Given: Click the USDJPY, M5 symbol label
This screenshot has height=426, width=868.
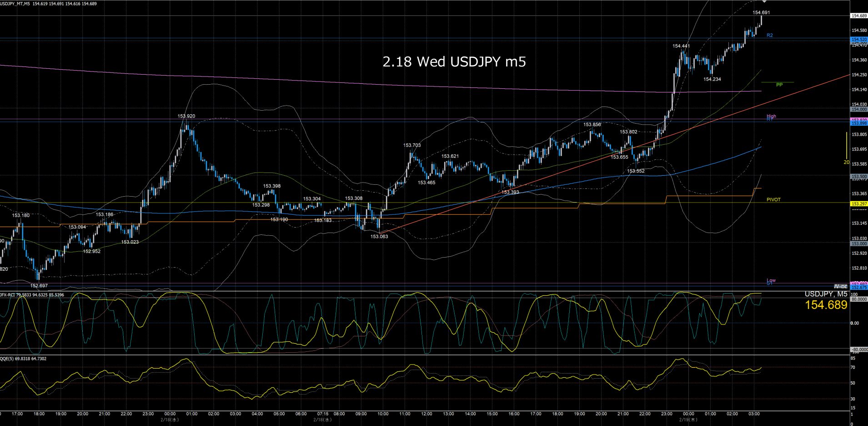Looking at the screenshot, I should tap(826, 294).
